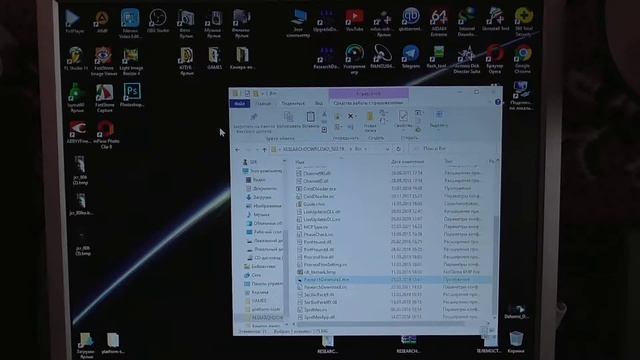This screenshot has width=640, height=360.
Task: Sort files by the Name column header
Action: pyautogui.click(x=300, y=162)
